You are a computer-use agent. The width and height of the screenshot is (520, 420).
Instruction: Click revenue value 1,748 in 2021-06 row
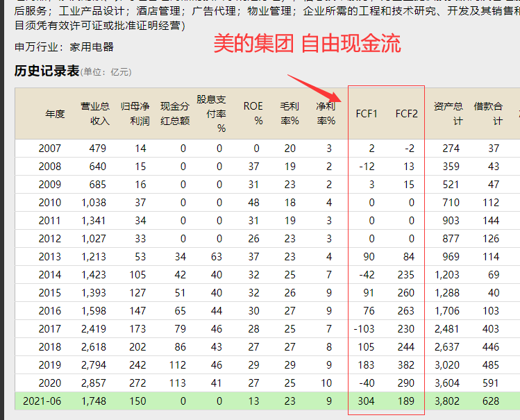[x=94, y=401]
